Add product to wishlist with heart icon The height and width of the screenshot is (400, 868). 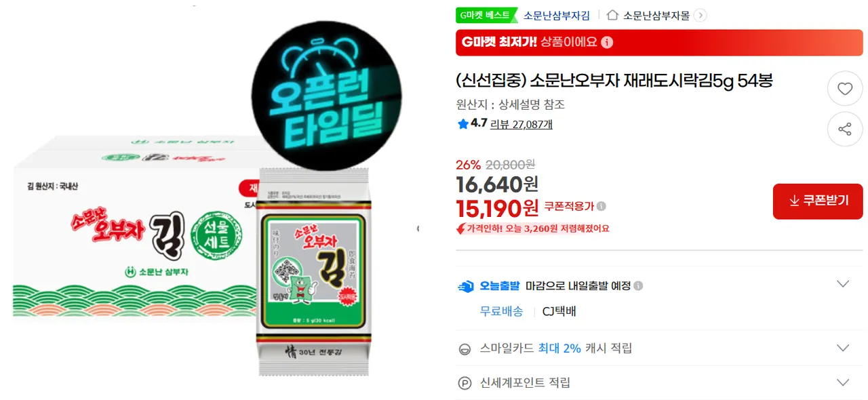tap(844, 89)
